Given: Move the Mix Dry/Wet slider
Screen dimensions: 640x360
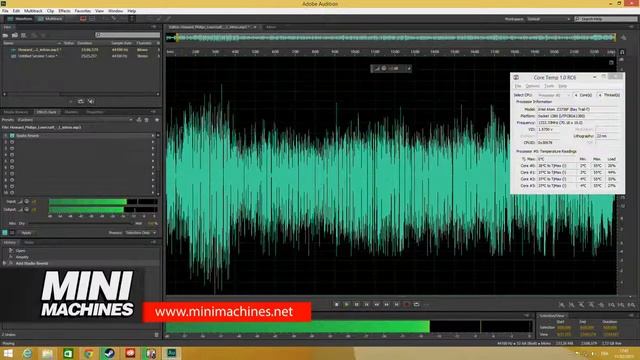Looking at the screenshot, I should point(80,223).
